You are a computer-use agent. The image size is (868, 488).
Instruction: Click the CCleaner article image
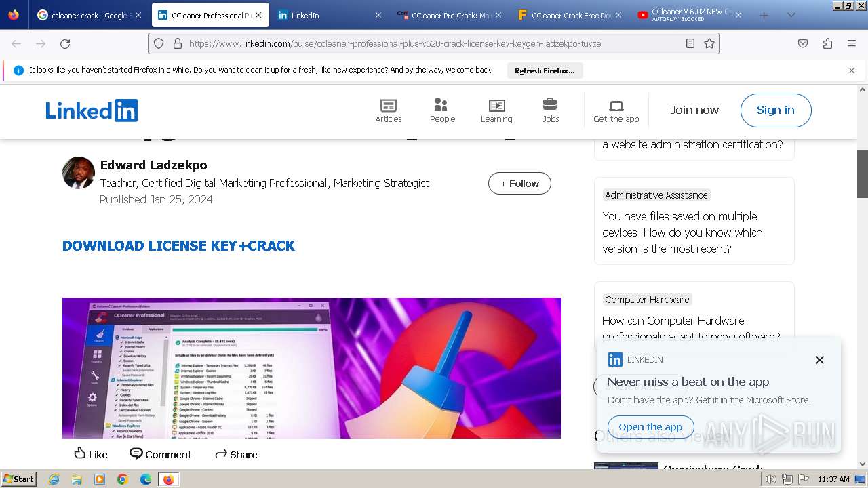click(312, 368)
